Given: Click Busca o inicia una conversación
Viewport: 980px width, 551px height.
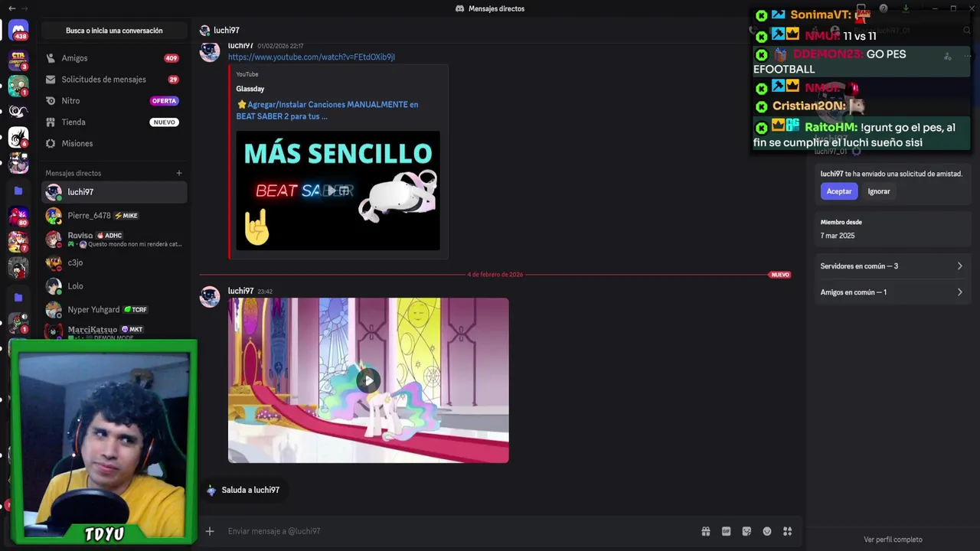Looking at the screenshot, I should click(114, 31).
